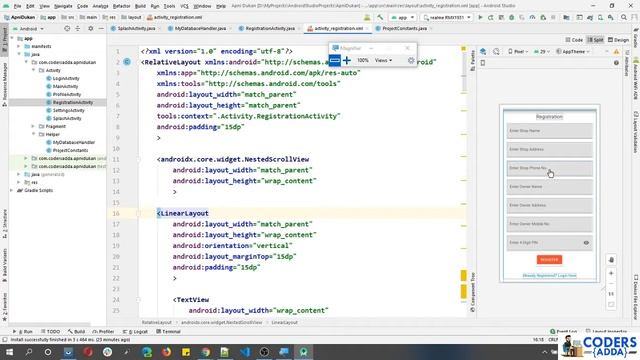Open the realme device selector dropdown
The image size is (640, 360).
click(447, 18)
